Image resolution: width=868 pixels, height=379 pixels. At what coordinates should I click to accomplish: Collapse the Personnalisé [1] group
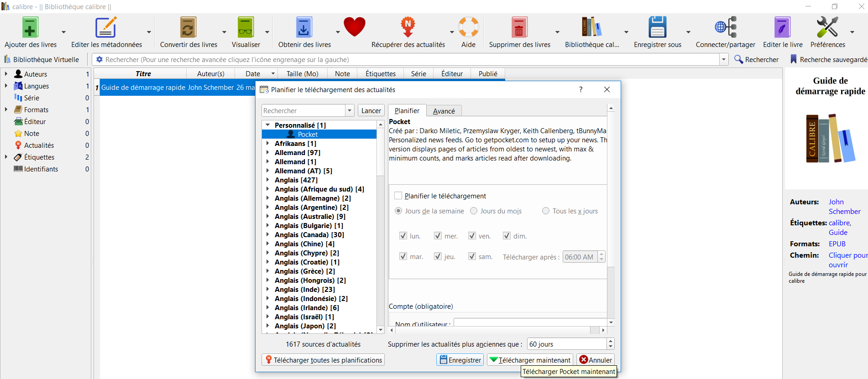(268, 125)
